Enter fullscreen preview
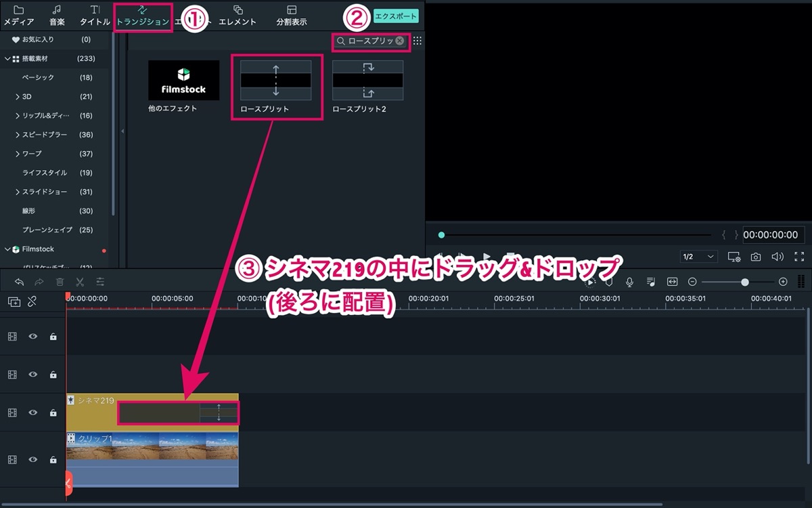Screen dimensions: 812x508 coord(799,257)
